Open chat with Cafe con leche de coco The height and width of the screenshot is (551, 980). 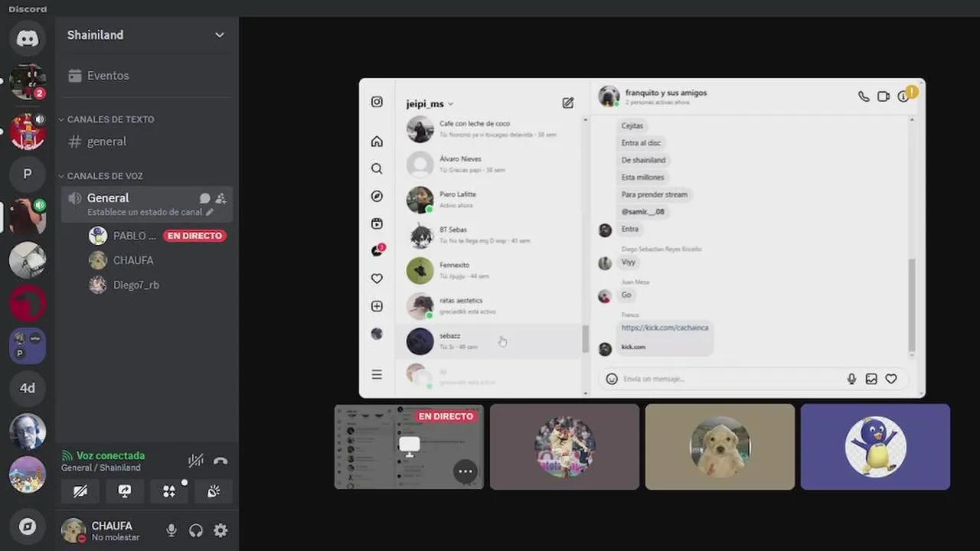click(490, 129)
